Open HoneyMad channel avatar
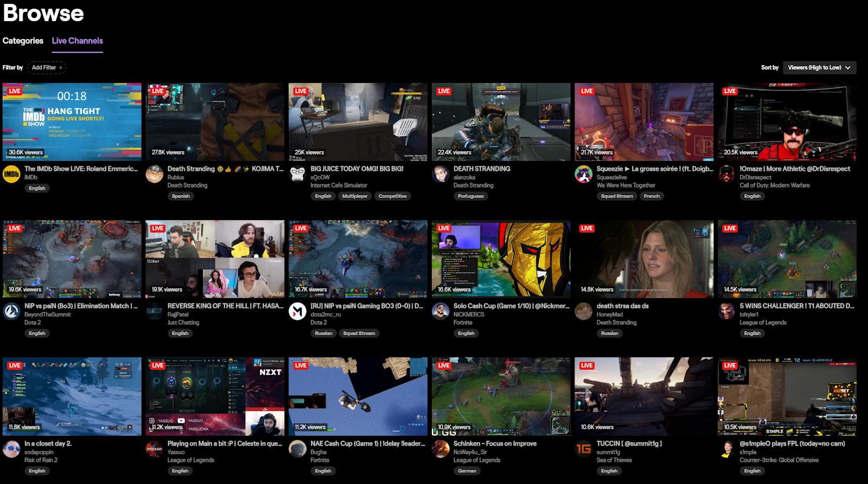 pyautogui.click(x=584, y=312)
